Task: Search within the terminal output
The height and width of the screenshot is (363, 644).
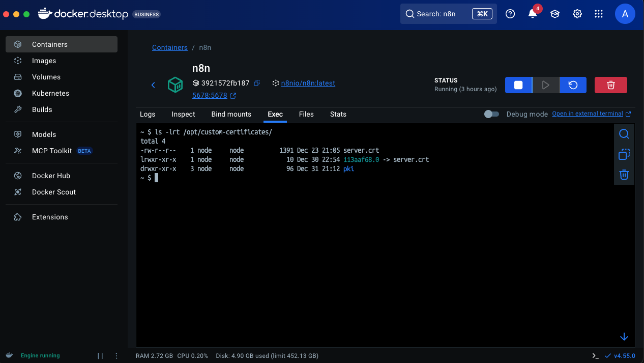Action: click(624, 134)
